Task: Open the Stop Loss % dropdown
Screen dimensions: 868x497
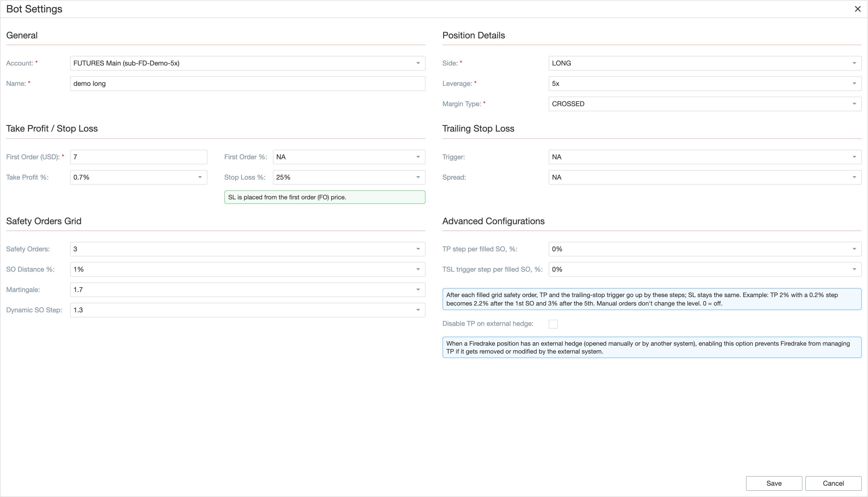Action: pyautogui.click(x=349, y=177)
